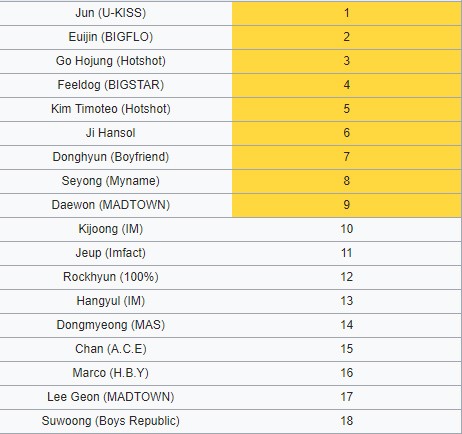Click the yellow rank 1 cell
This screenshot has height=434, width=462.
pyautogui.click(x=347, y=13)
